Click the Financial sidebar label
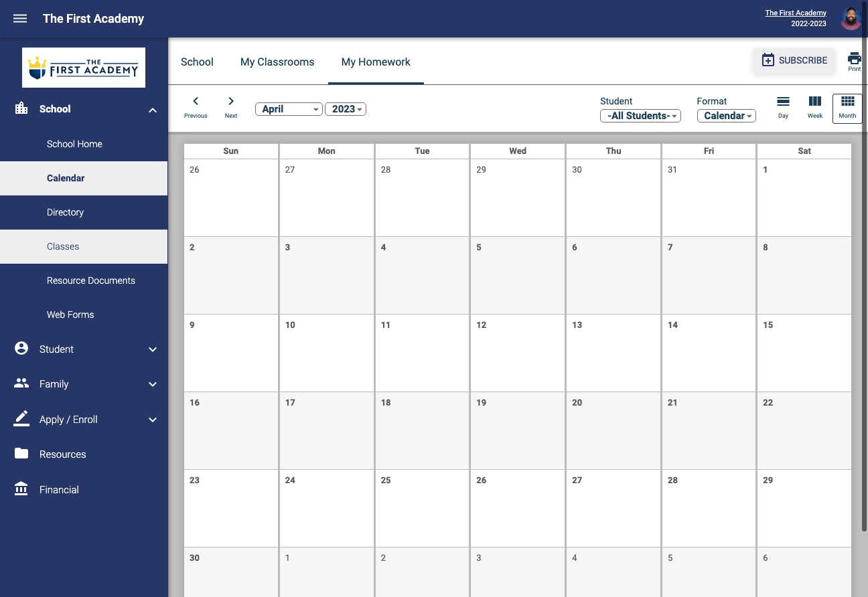The height and width of the screenshot is (597, 868). (x=59, y=490)
